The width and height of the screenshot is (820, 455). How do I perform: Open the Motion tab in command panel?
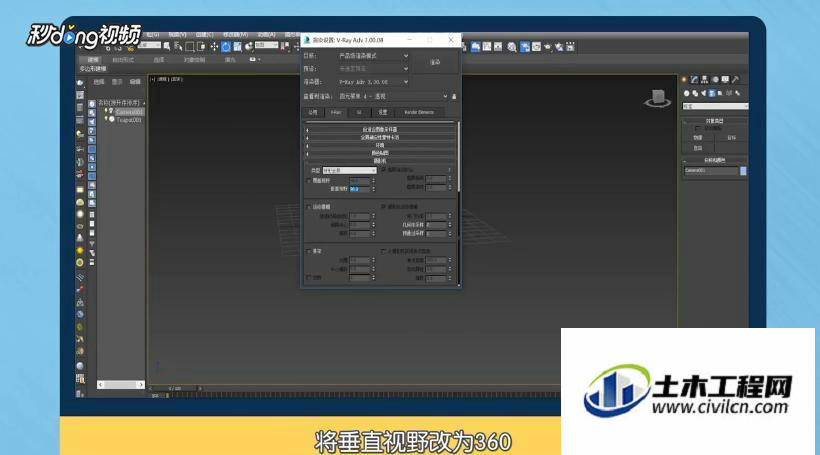[x=715, y=79]
